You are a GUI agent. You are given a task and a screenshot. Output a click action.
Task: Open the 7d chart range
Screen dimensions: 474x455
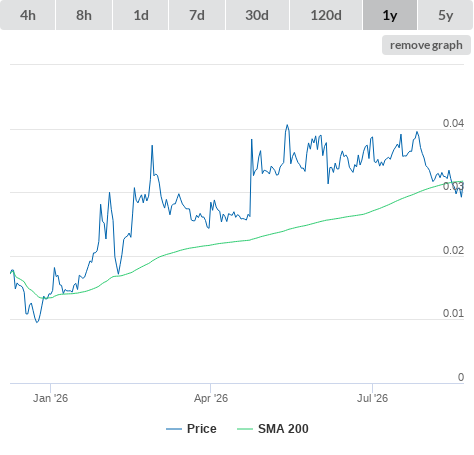pyautogui.click(x=197, y=15)
